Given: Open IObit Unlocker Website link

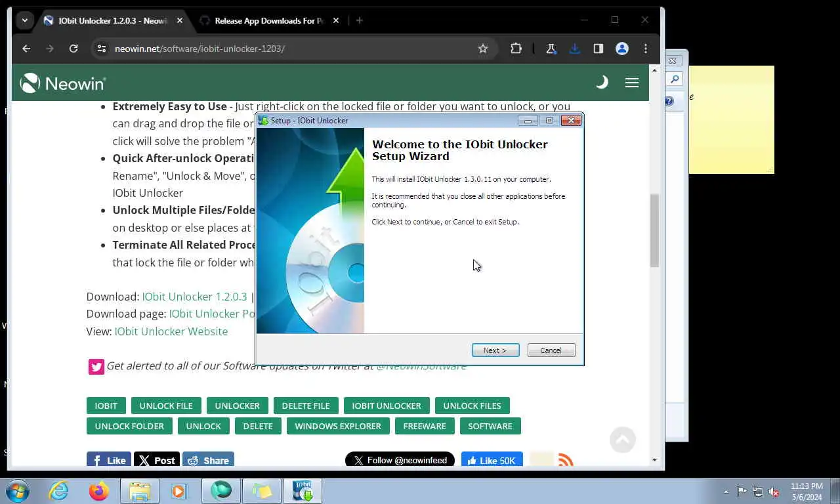Looking at the screenshot, I should 171,331.
